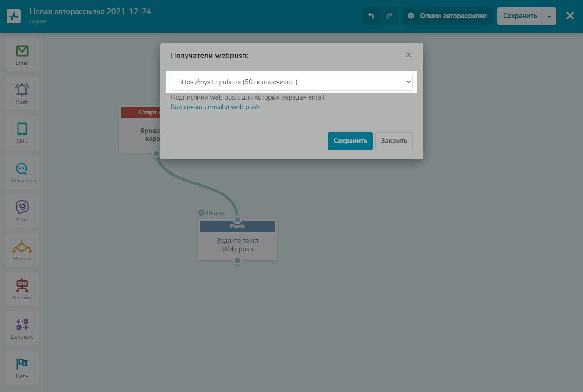Select the Email block in sidebar

point(22,55)
